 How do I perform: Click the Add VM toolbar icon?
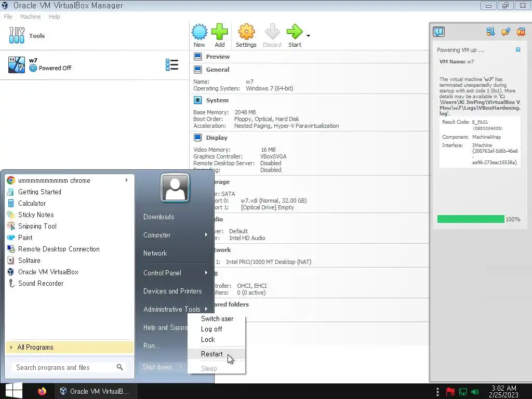click(x=220, y=32)
